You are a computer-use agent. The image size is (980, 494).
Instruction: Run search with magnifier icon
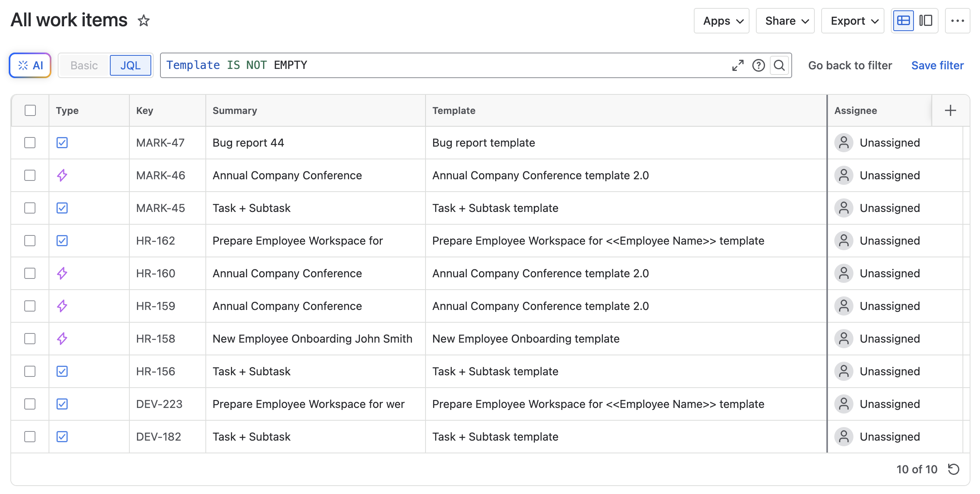click(779, 65)
